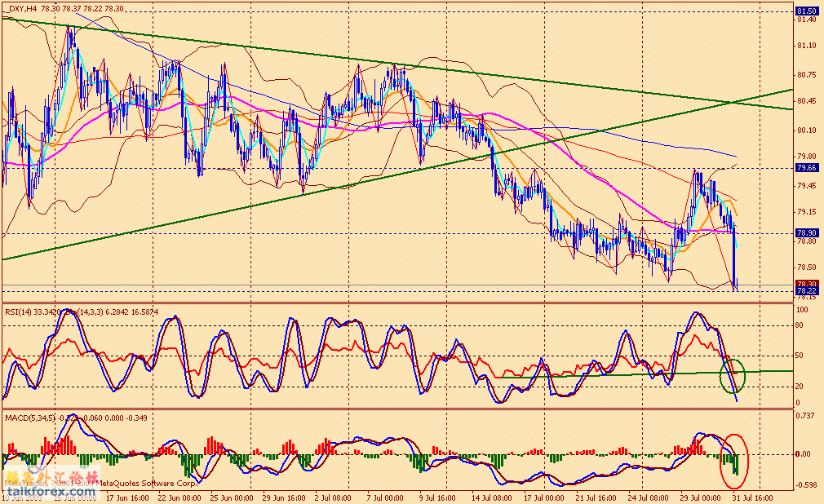Screen dimensions: 824x504
Task: Click the 50 level on RSI scale
Action: coord(800,356)
